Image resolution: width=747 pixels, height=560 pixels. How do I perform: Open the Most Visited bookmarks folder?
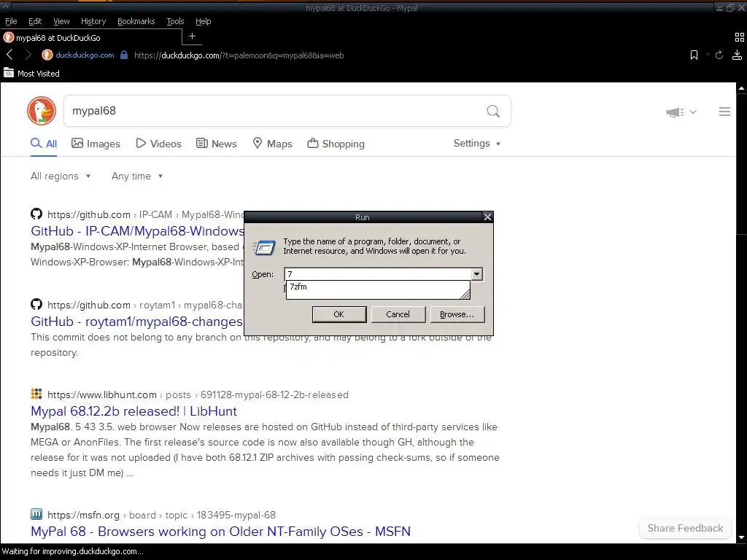31,74
